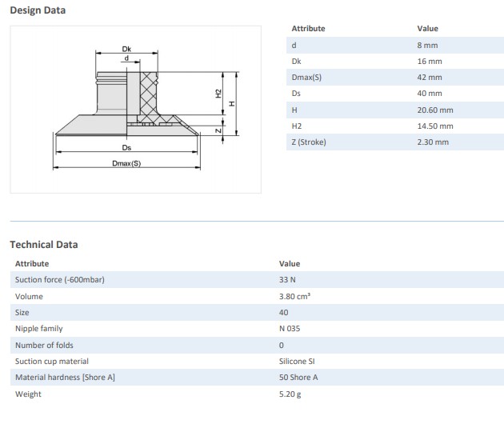Click the Dmax(S) dimension label in the drawing
This screenshot has height=424, width=504.
(126, 163)
